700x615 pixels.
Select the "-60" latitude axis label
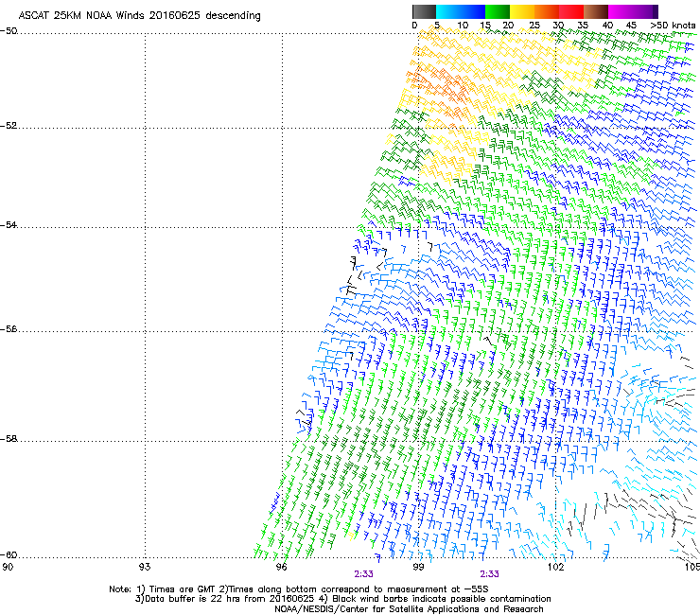9,555
